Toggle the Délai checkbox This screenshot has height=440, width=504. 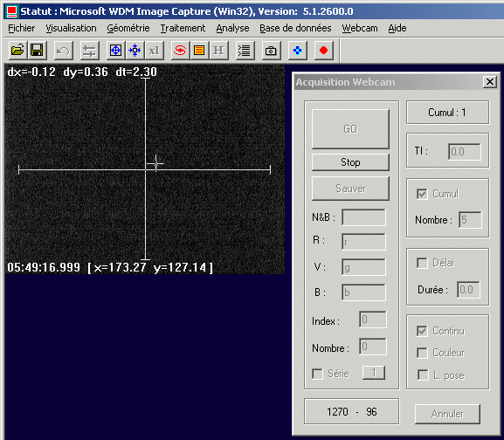422,263
